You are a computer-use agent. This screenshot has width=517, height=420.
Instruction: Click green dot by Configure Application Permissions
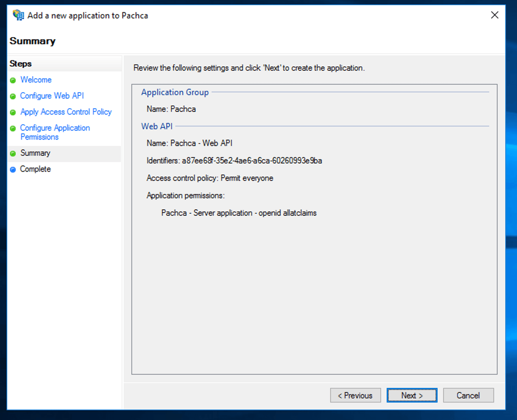(x=13, y=128)
